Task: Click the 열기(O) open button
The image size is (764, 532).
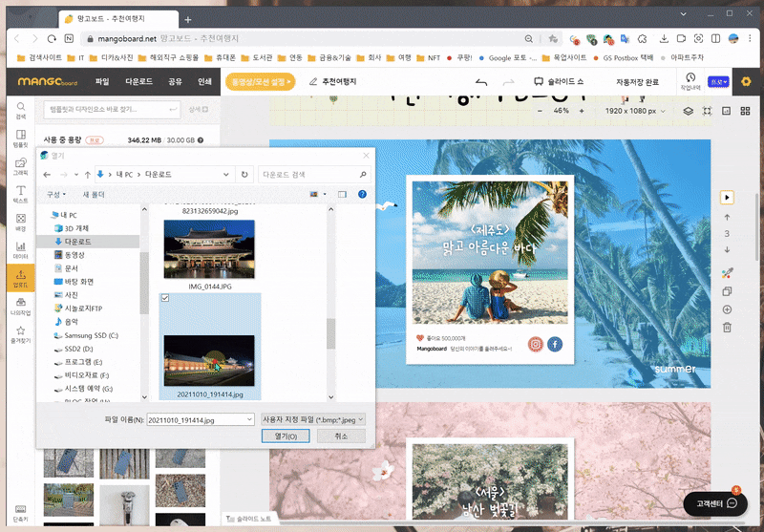Action: [286, 436]
